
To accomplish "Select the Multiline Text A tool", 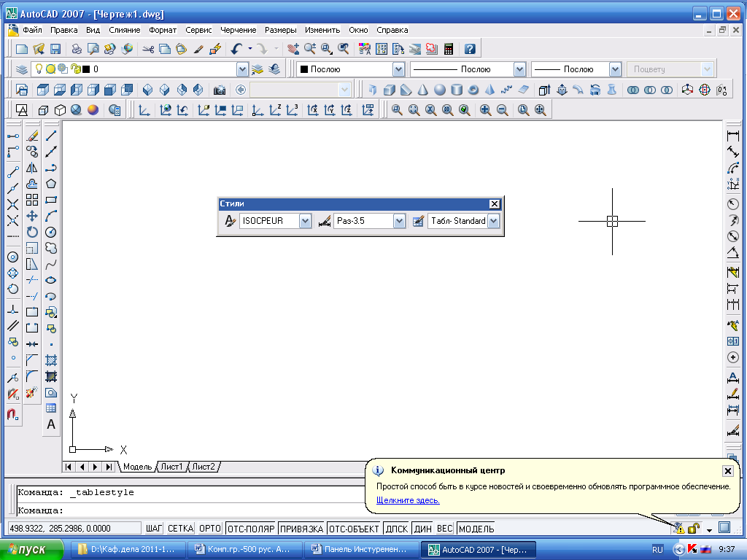I will click(x=51, y=424).
